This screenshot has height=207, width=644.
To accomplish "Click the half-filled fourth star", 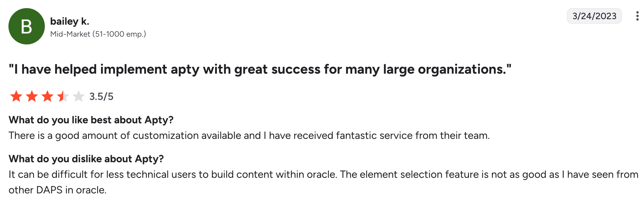I will click(x=63, y=96).
